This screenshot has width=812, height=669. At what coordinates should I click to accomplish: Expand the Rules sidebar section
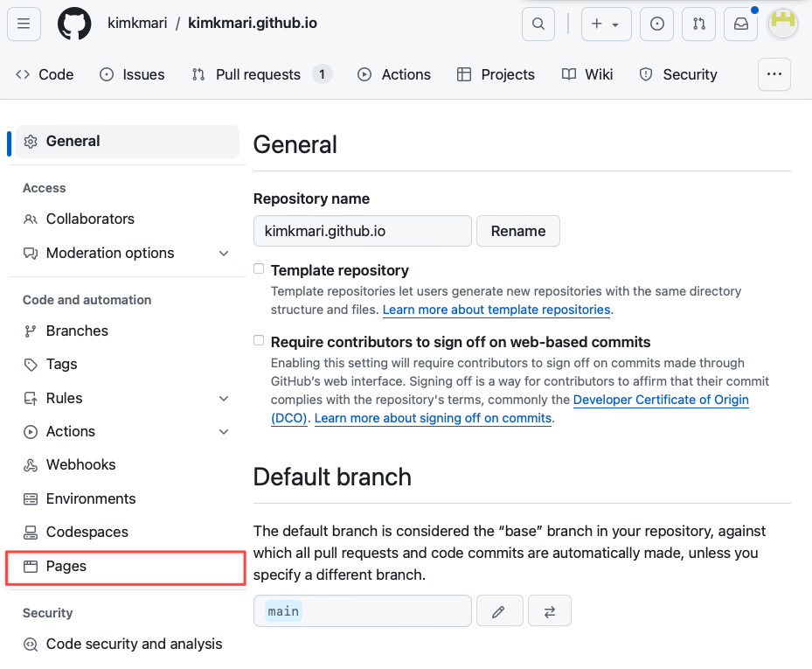224,399
